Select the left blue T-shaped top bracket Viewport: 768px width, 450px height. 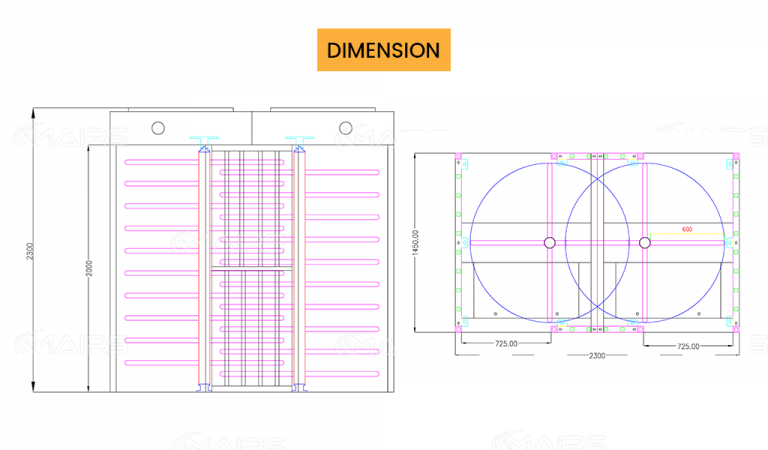coord(206,141)
